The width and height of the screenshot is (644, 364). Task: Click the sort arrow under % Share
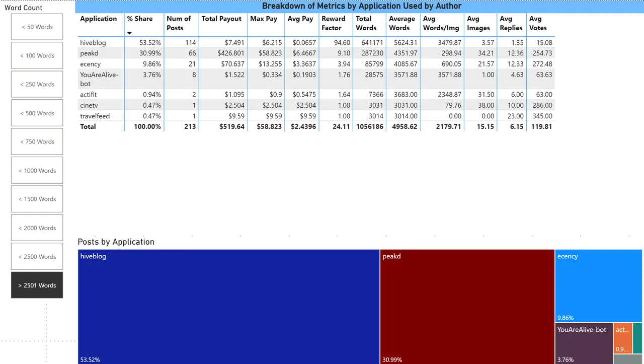click(x=129, y=33)
